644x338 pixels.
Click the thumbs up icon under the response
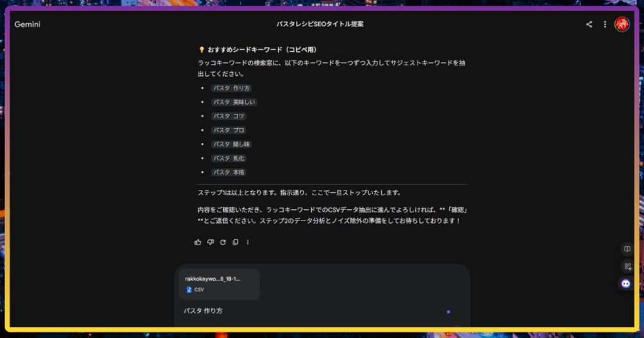click(198, 242)
